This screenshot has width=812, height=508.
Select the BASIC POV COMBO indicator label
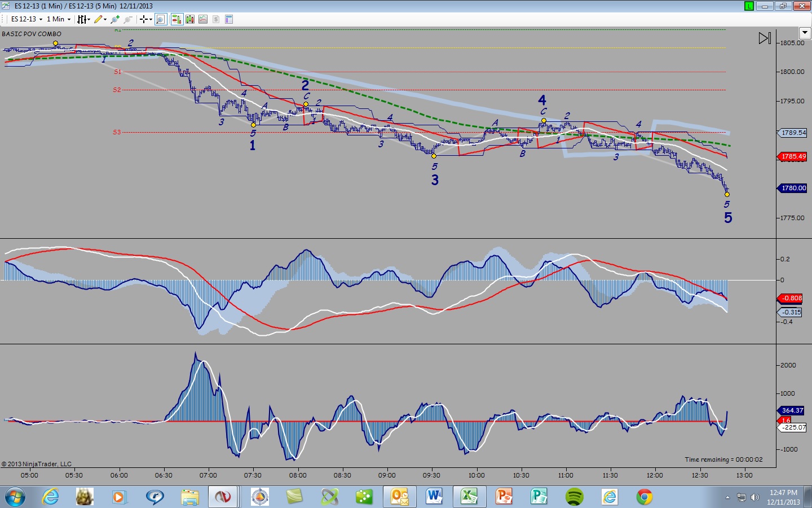coord(32,34)
